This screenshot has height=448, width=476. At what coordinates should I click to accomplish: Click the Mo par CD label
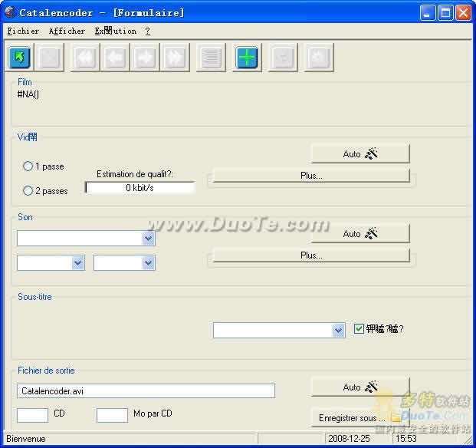(153, 413)
